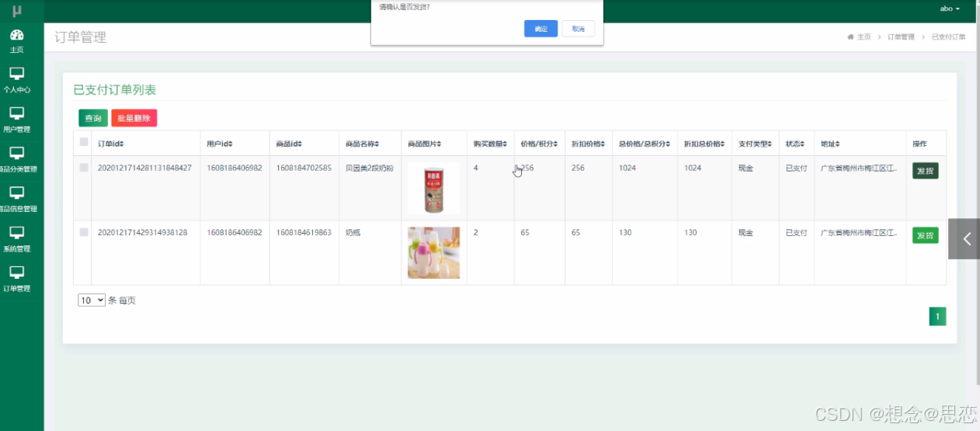The height and width of the screenshot is (431, 980).
Task: Sort by 商品id column arrows
Action: [x=299, y=144]
